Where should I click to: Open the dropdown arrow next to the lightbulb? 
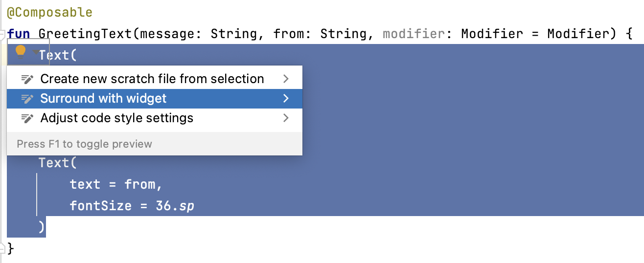tap(36, 52)
